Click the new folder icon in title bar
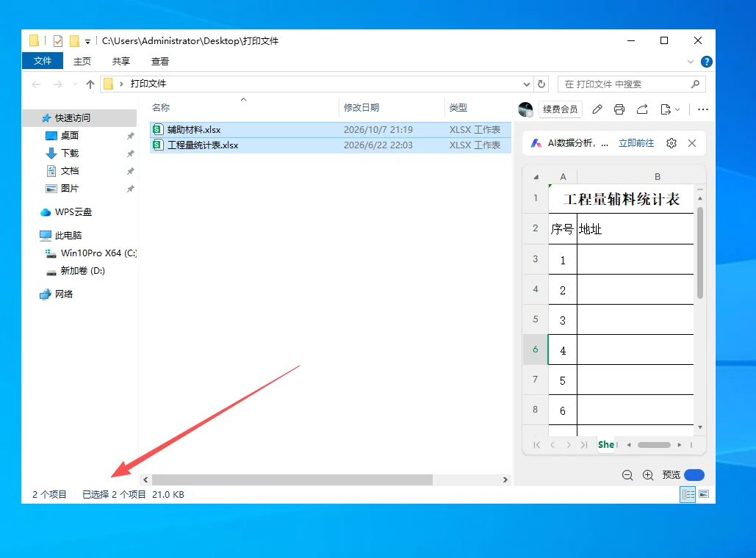756x558 pixels. point(74,41)
